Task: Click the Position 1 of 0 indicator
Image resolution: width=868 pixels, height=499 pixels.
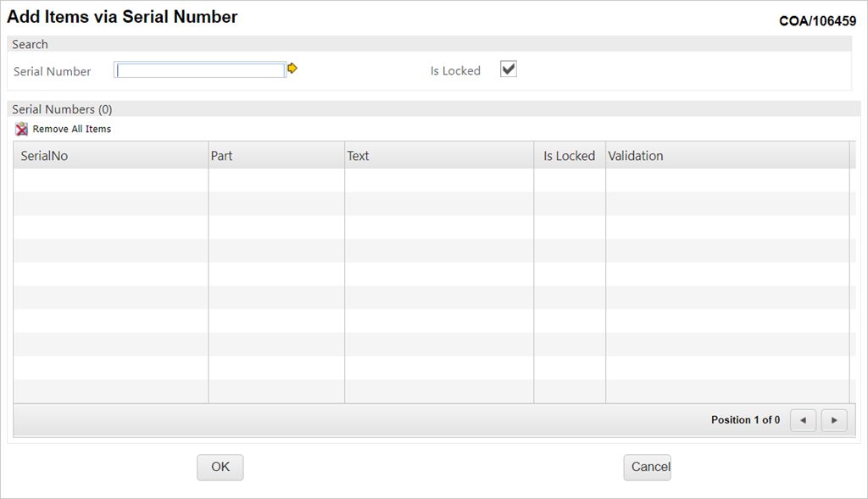Action: point(745,420)
